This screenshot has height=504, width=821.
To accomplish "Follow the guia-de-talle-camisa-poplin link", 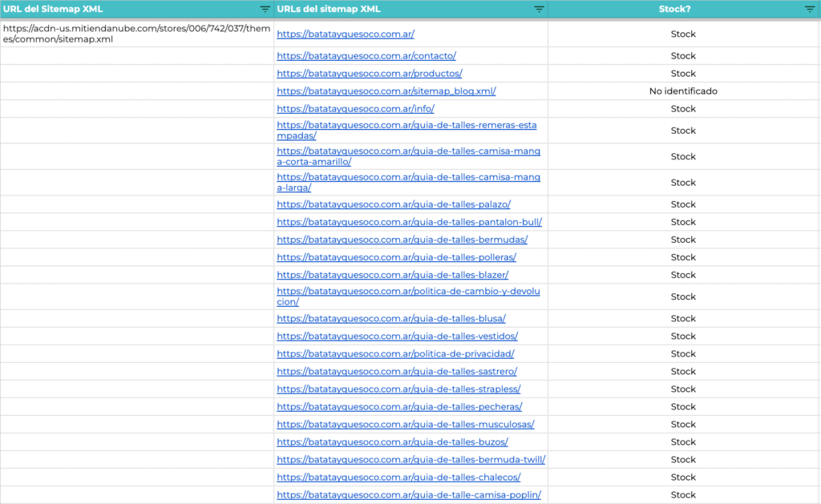I will [409, 494].
